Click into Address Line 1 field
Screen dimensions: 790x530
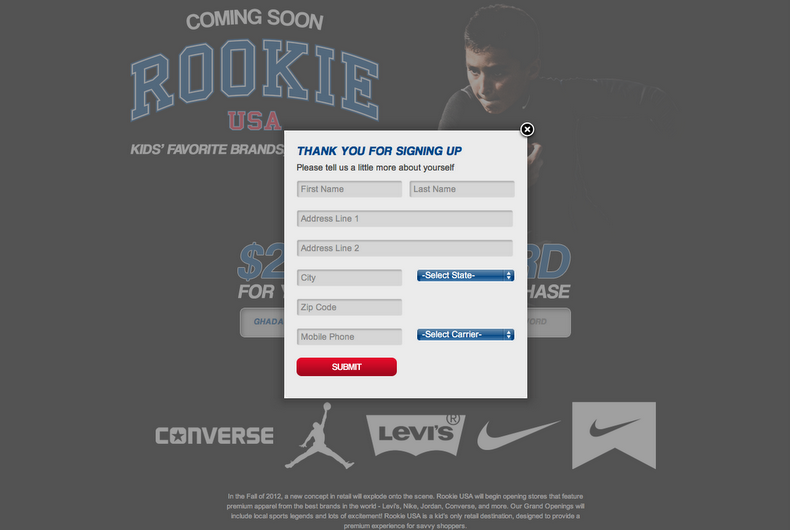click(405, 219)
